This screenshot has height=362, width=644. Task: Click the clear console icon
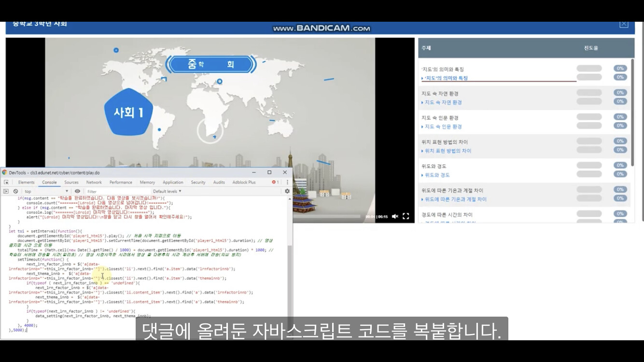(15, 192)
